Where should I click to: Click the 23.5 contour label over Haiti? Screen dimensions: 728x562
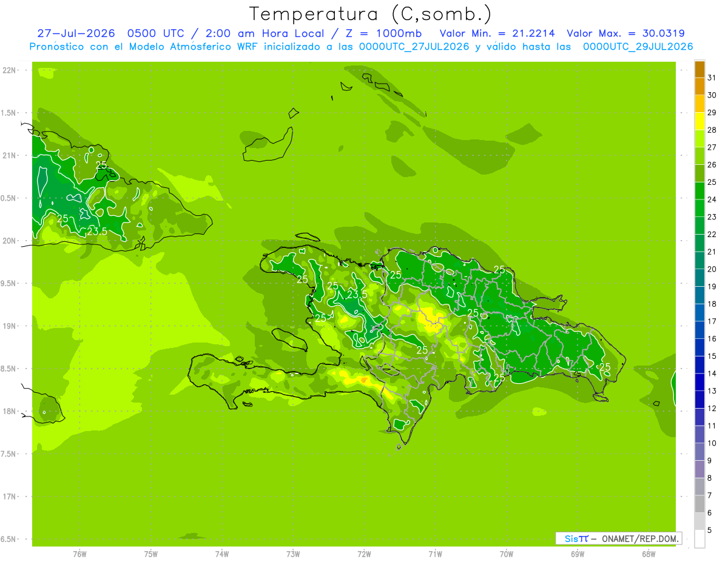(357, 294)
